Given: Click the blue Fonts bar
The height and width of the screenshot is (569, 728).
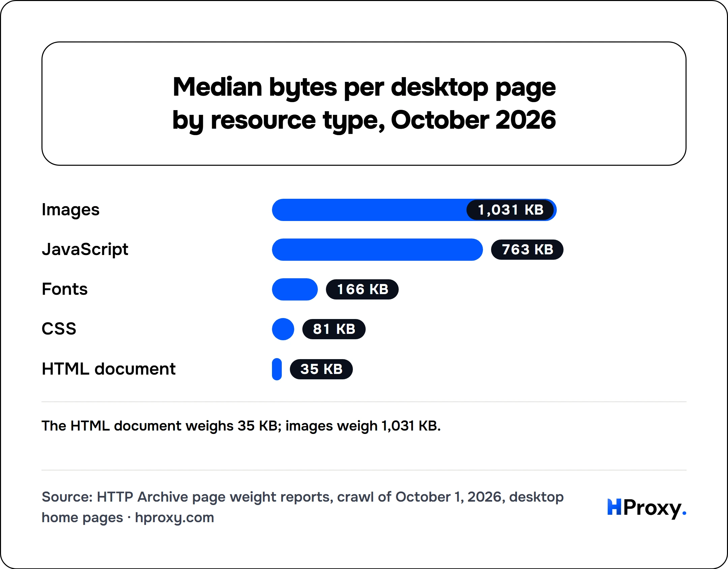Looking at the screenshot, I should click(295, 289).
